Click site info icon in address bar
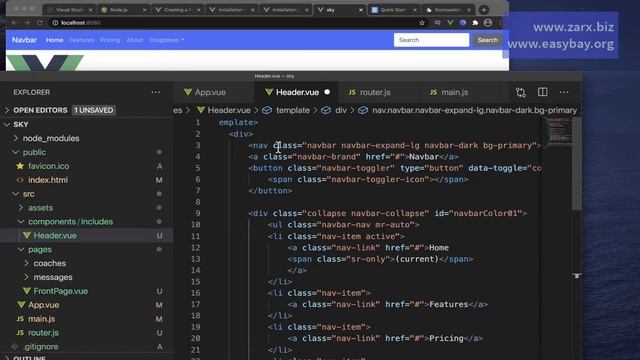The width and height of the screenshot is (640, 360). tap(55, 23)
